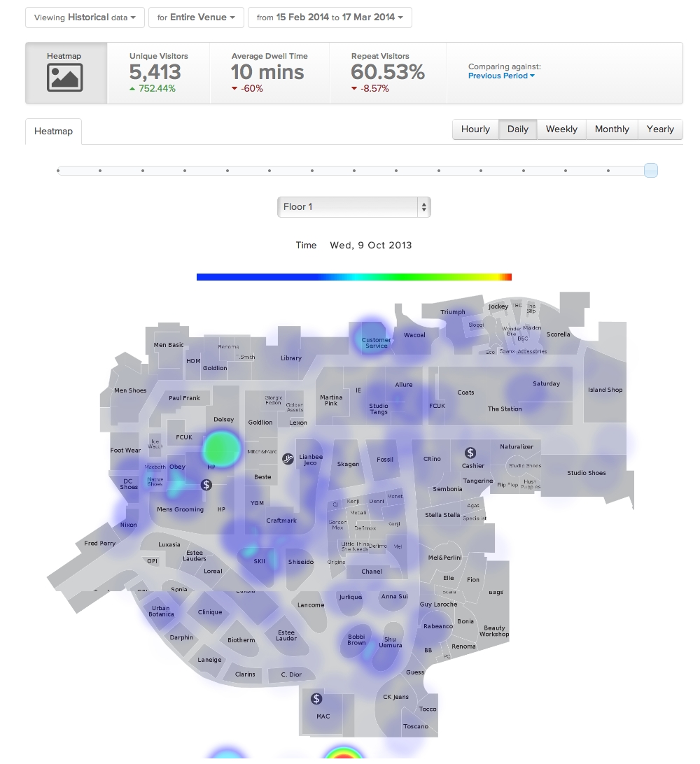Open the Floor 1 selector
This screenshot has width=700, height=764.
click(x=354, y=207)
